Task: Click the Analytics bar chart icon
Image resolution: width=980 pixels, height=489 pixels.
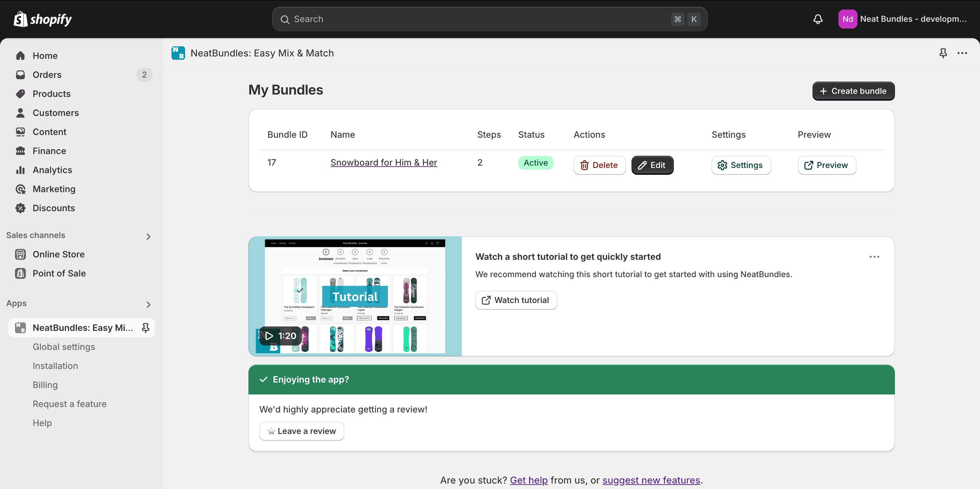Action: tap(20, 170)
